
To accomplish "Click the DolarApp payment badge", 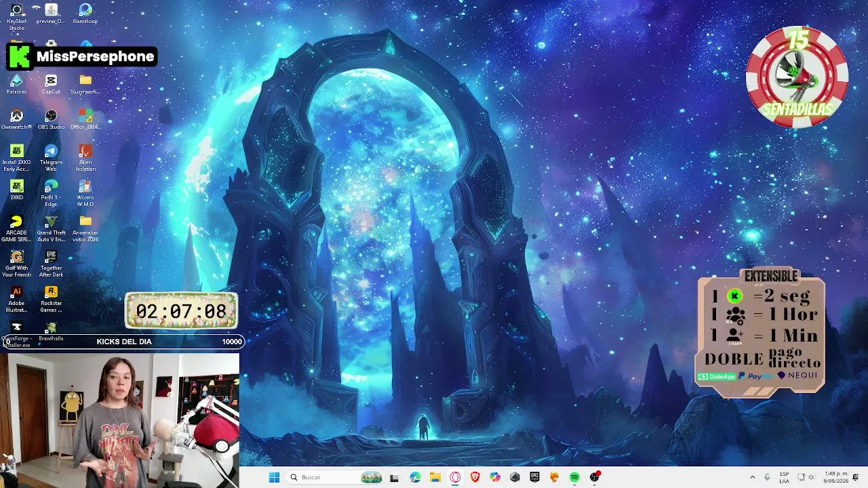I will [x=717, y=376].
